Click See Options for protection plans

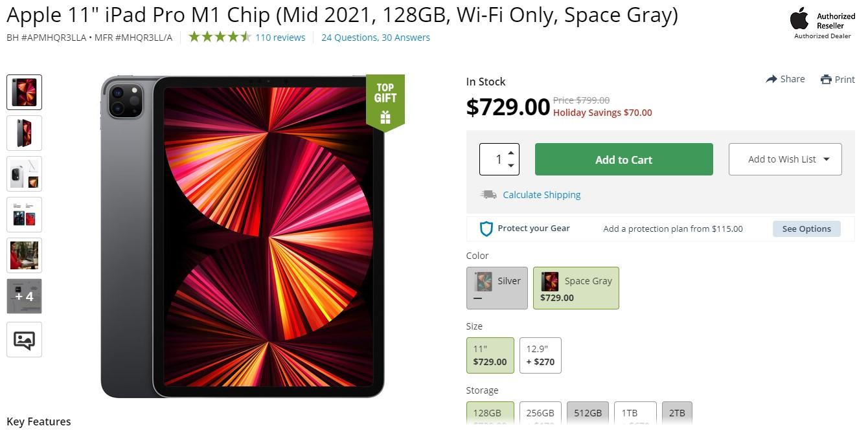(x=806, y=229)
